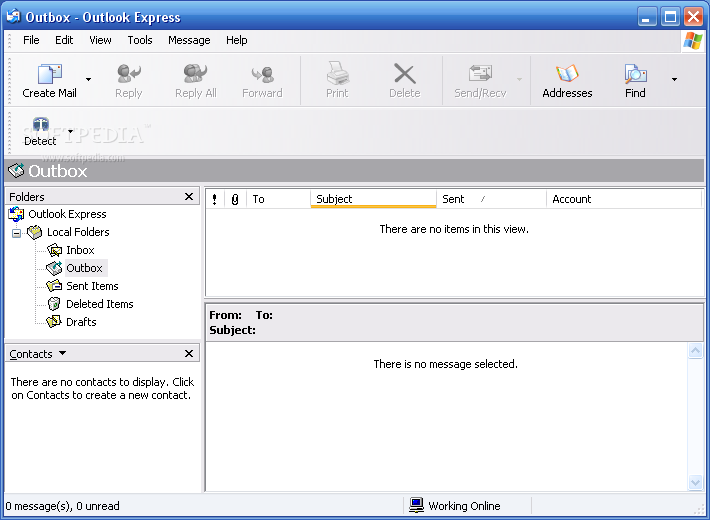Sort by priority exclamation column
Image resolution: width=710 pixels, height=520 pixels.
[215, 199]
